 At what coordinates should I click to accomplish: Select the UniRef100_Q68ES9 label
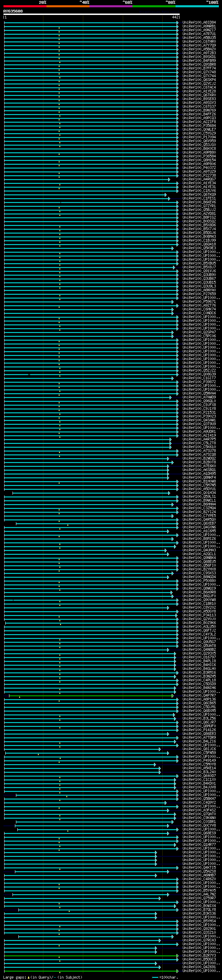coord(199,833)
